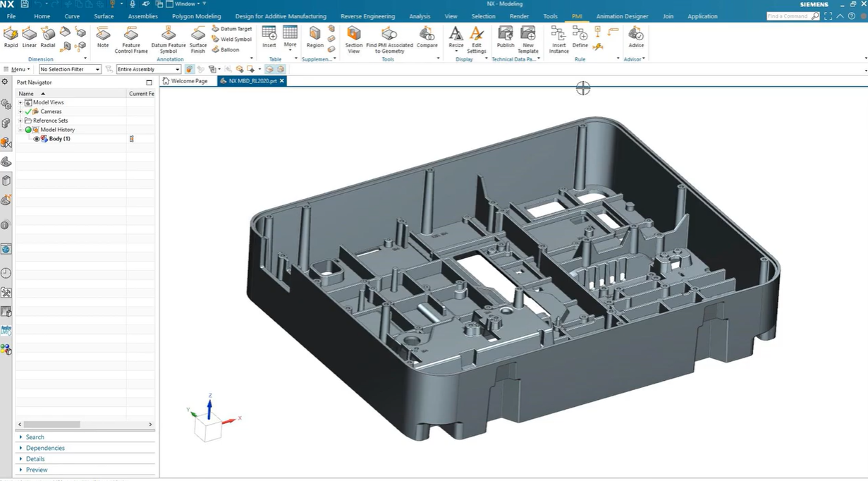This screenshot has width=868, height=481.
Task: Expand the Reference Sets node
Action: [20, 121]
